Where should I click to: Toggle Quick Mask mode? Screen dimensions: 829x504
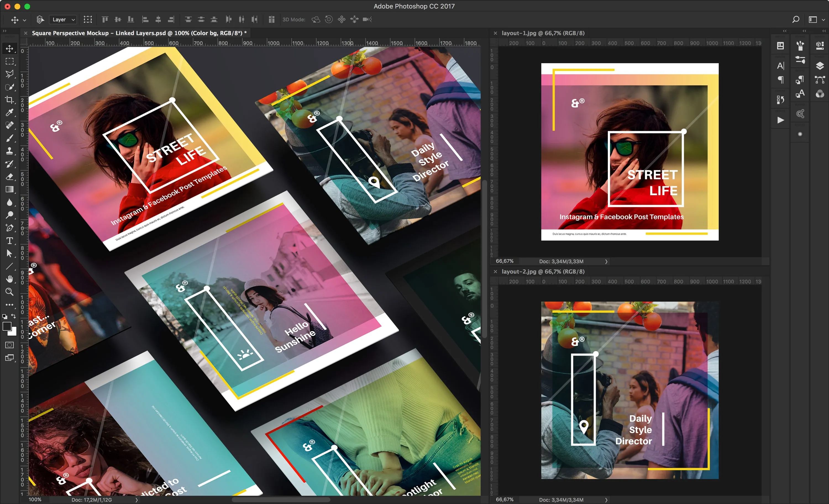[9, 345]
